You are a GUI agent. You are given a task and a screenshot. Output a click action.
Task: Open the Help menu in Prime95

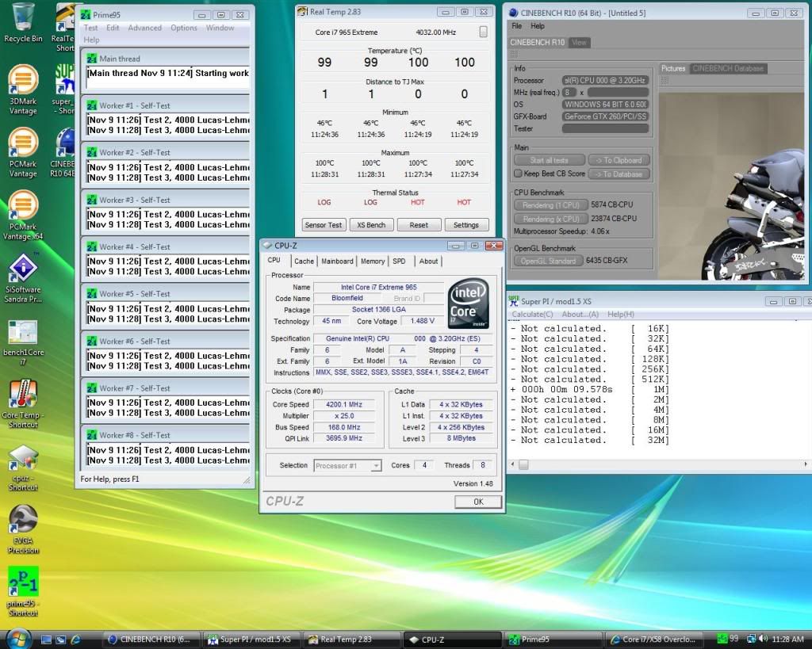[x=91, y=40]
